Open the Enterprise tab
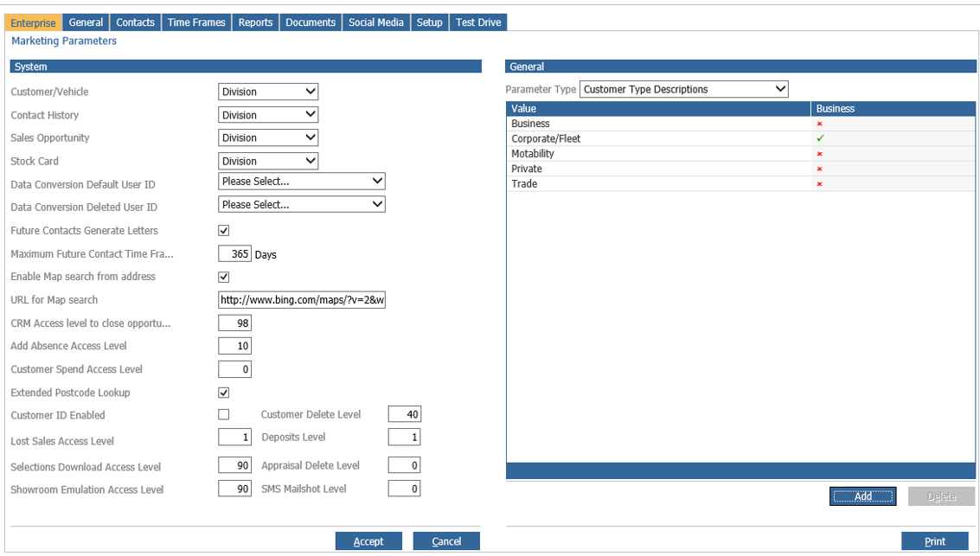 click(x=33, y=22)
